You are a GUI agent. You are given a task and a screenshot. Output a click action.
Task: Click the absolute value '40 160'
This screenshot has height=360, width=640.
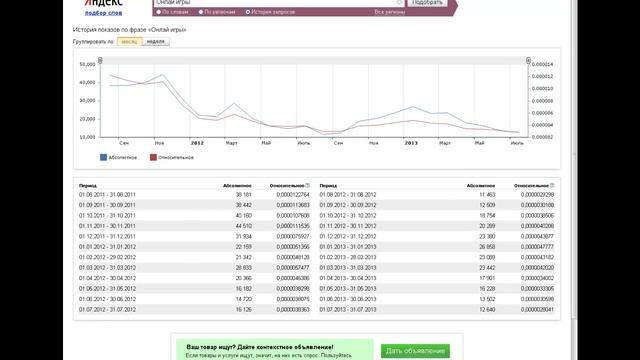coord(244,216)
